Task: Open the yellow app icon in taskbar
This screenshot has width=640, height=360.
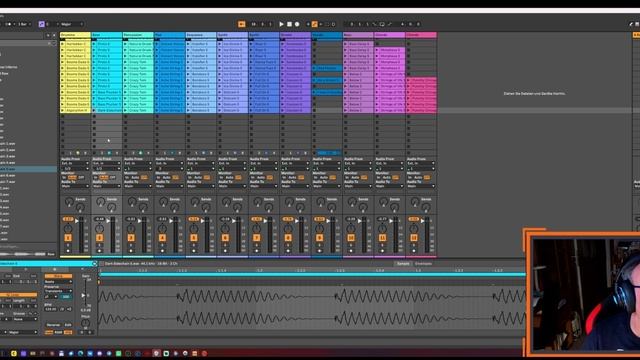Action: tap(14, 353)
